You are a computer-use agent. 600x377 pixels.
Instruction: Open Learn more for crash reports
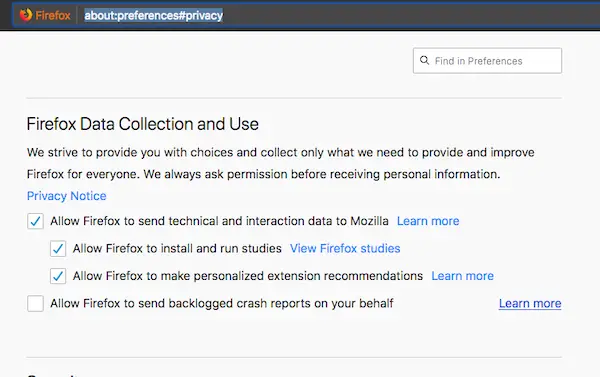pyautogui.click(x=530, y=304)
